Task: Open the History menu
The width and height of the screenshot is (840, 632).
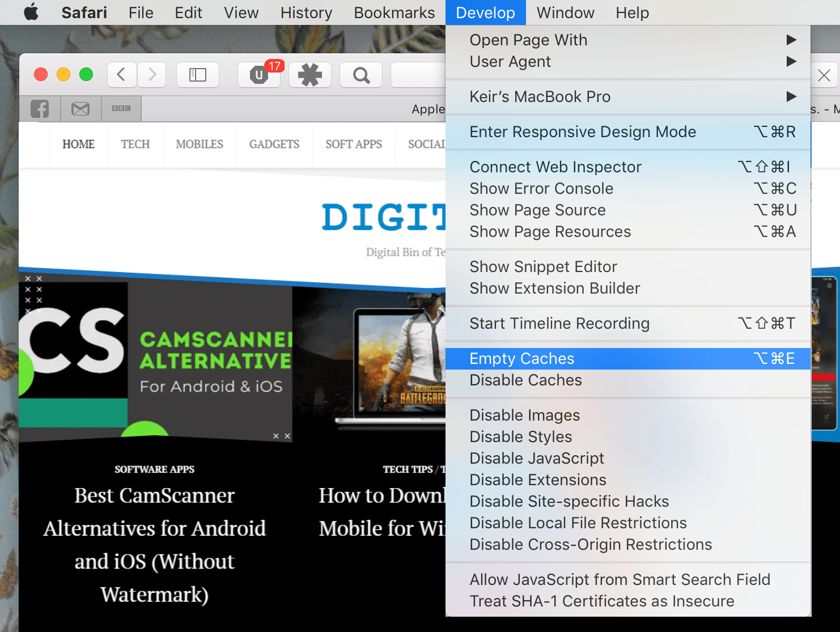Action: (306, 12)
